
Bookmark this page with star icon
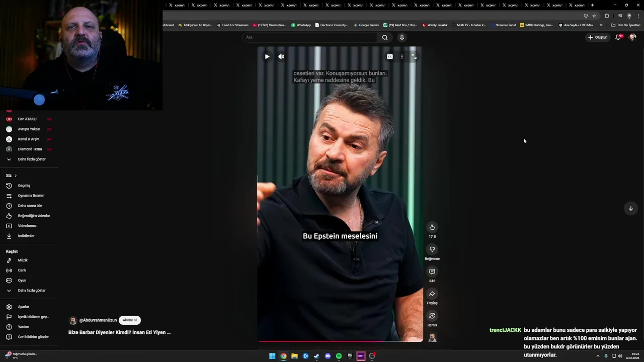(x=594, y=16)
